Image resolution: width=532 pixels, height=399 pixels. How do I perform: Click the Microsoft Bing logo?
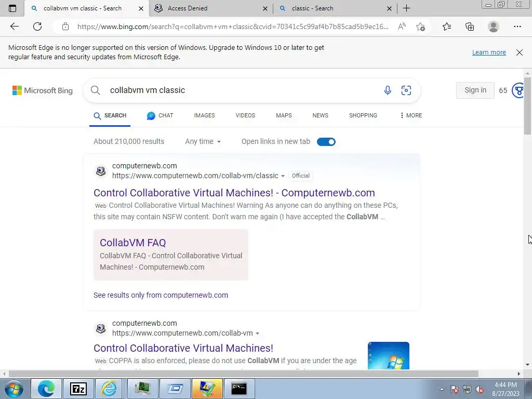[43, 90]
